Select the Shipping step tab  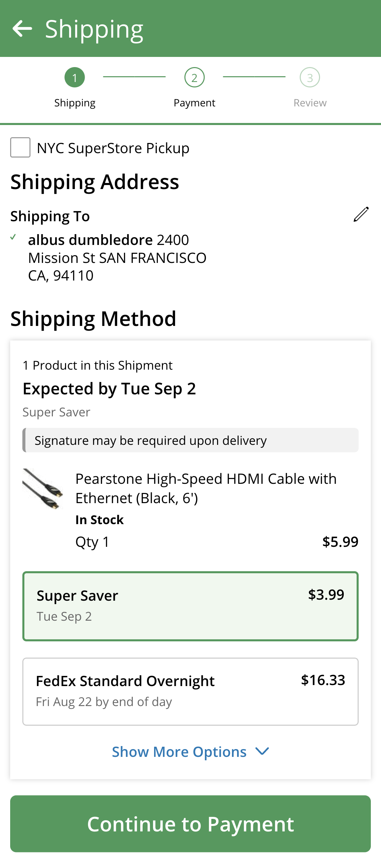point(75,88)
